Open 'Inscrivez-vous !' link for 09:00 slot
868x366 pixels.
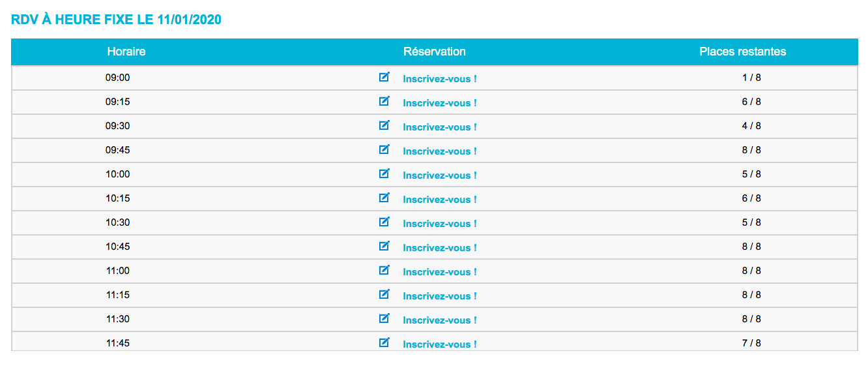[440, 79]
